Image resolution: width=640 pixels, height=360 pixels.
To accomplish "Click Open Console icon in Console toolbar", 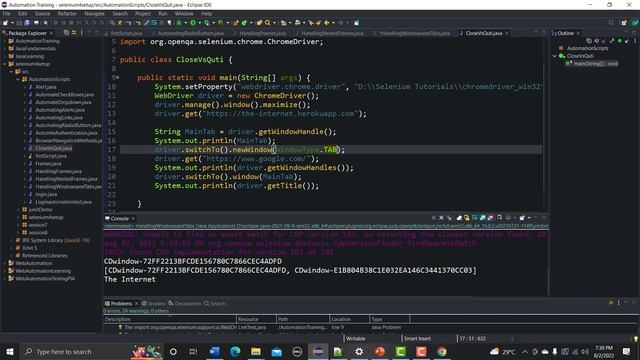I will coord(522,218).
